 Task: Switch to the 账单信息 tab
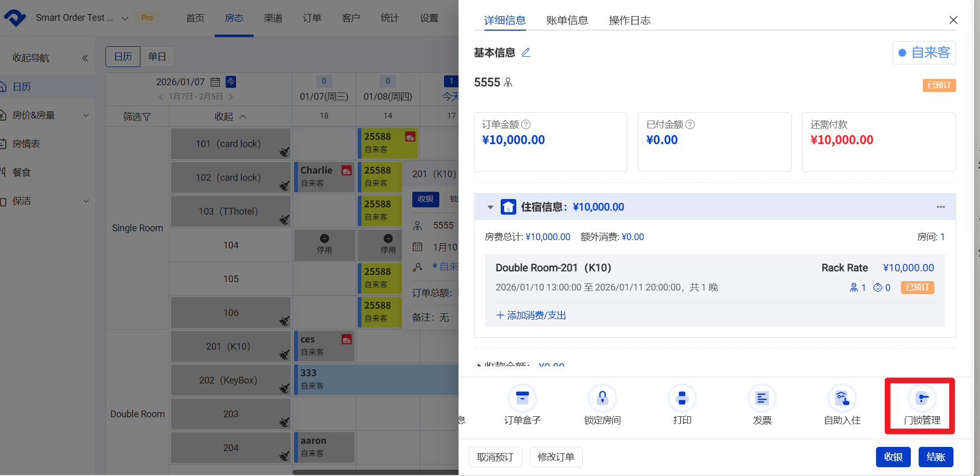567,20
